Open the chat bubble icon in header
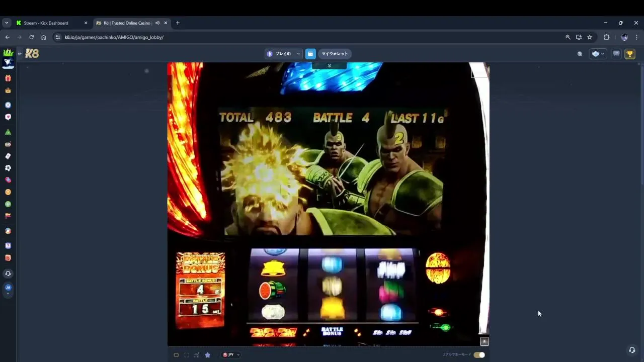The width and height of the screenshot is (644, 362). 616,54
